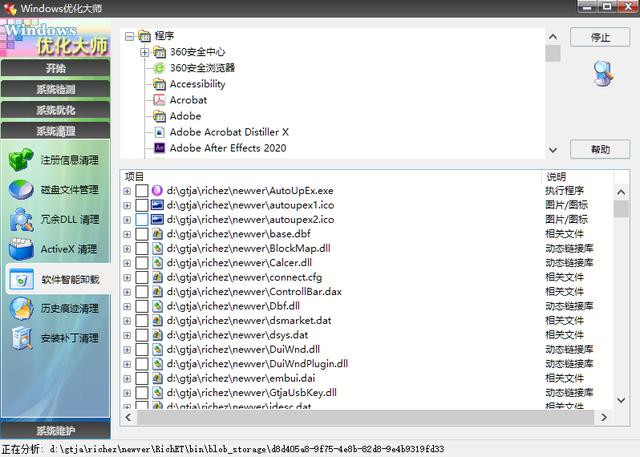
Task: Click the 停止 stop button
Action: click(x=600, y=37)
